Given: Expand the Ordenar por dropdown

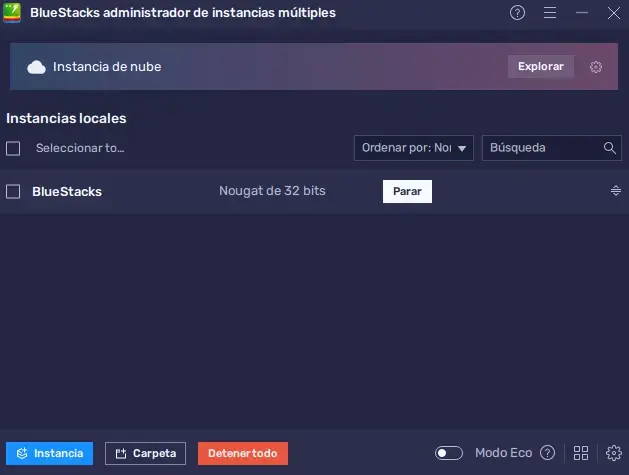Looking at the screenshot, I should click(414, 148).
